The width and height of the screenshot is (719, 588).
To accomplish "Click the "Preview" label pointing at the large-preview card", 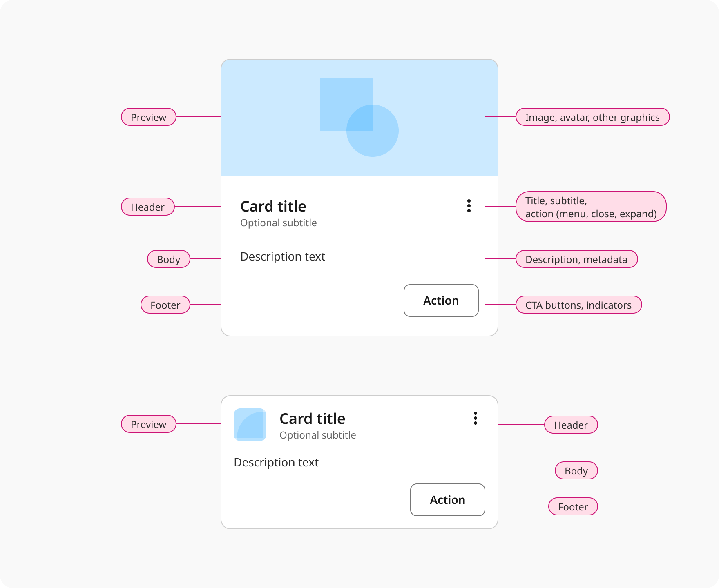I will click(x=149, y=117).
